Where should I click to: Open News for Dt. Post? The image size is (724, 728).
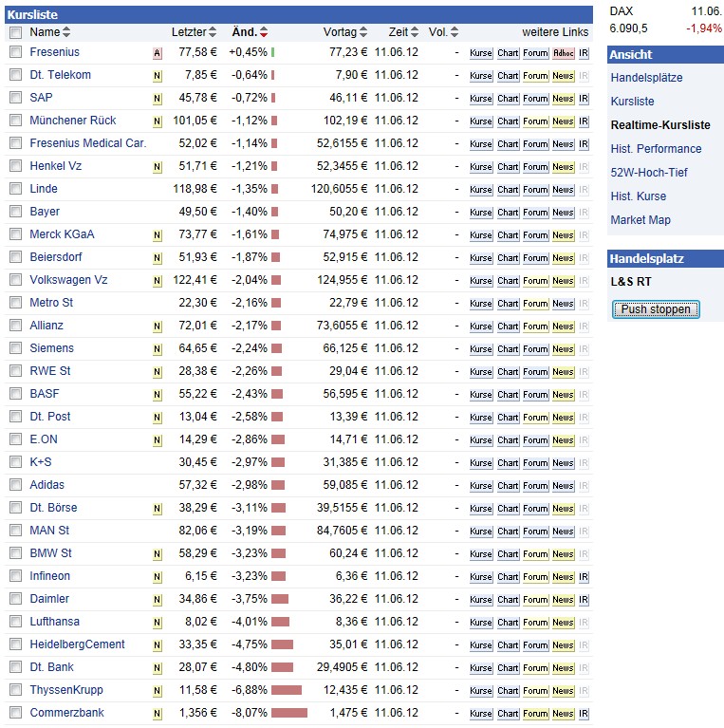pyautogui.click(x=563, y=417)
